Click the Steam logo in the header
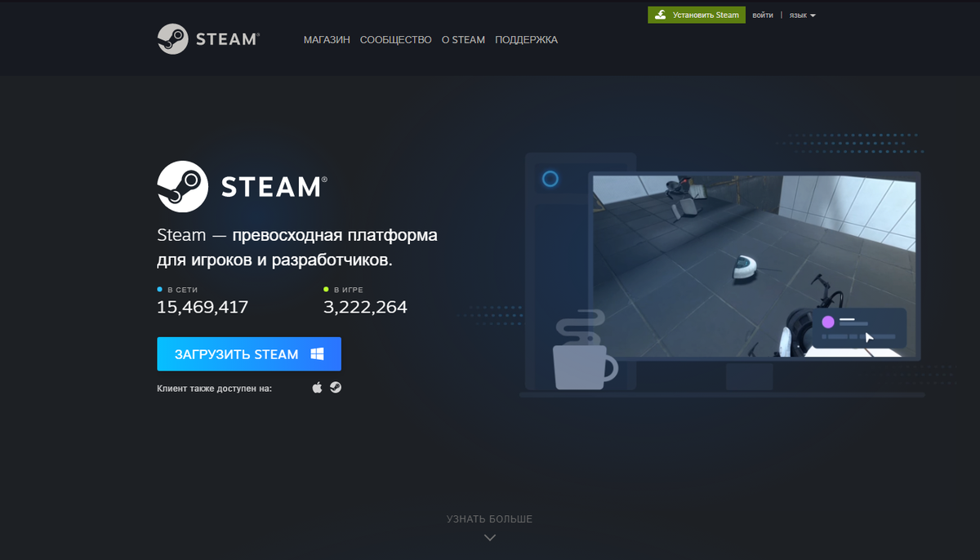Screen dimensions: 980x560 click(209, 38)
